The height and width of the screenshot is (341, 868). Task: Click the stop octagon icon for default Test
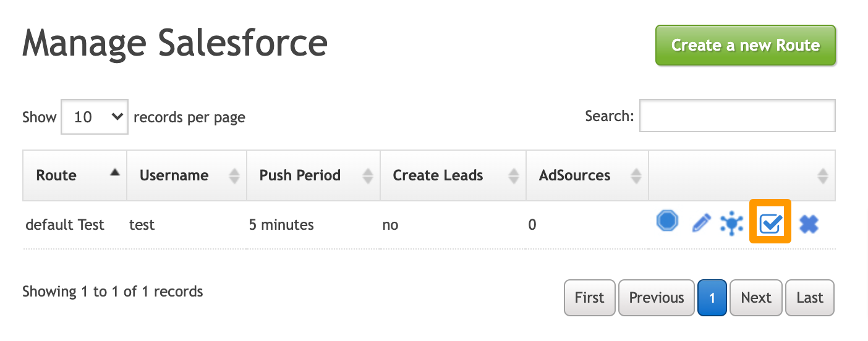click(x=667, y=221)
